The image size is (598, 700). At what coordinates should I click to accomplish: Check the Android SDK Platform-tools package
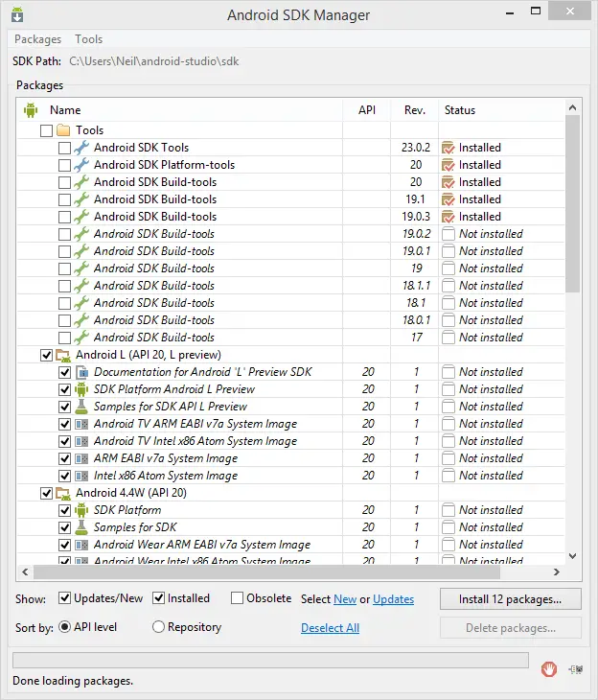64,165
